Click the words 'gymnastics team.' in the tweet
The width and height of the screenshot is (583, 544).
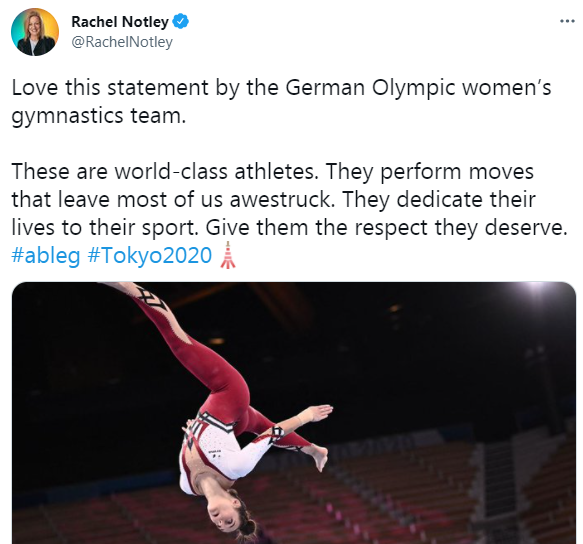(99, 116)
